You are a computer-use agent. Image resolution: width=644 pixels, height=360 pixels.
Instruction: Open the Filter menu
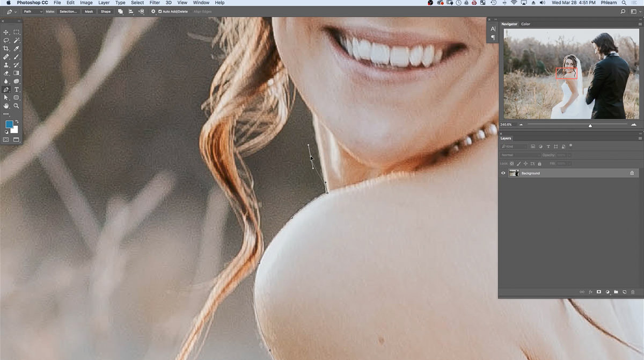[155, 3]
